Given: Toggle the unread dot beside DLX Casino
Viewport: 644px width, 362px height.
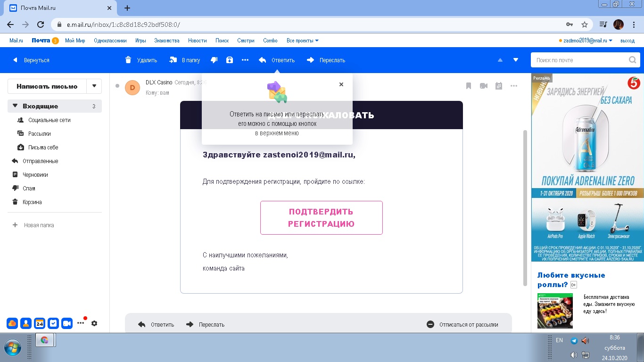Looking at the screenshot, I should point(117,86).
